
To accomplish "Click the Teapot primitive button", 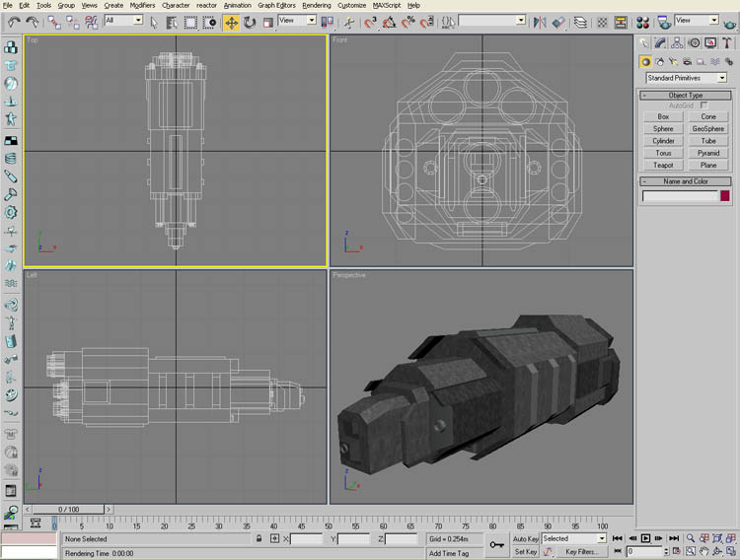I will click(x=663, y=166).
